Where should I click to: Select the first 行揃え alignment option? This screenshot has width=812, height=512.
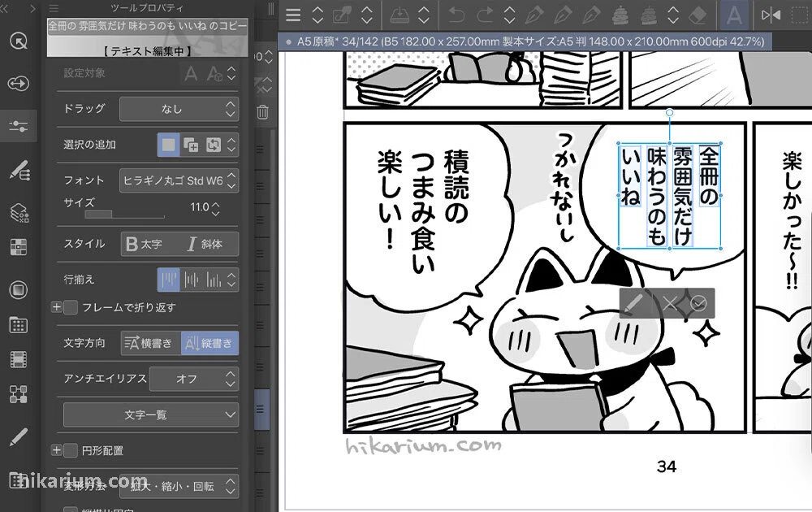coord(169,280)
